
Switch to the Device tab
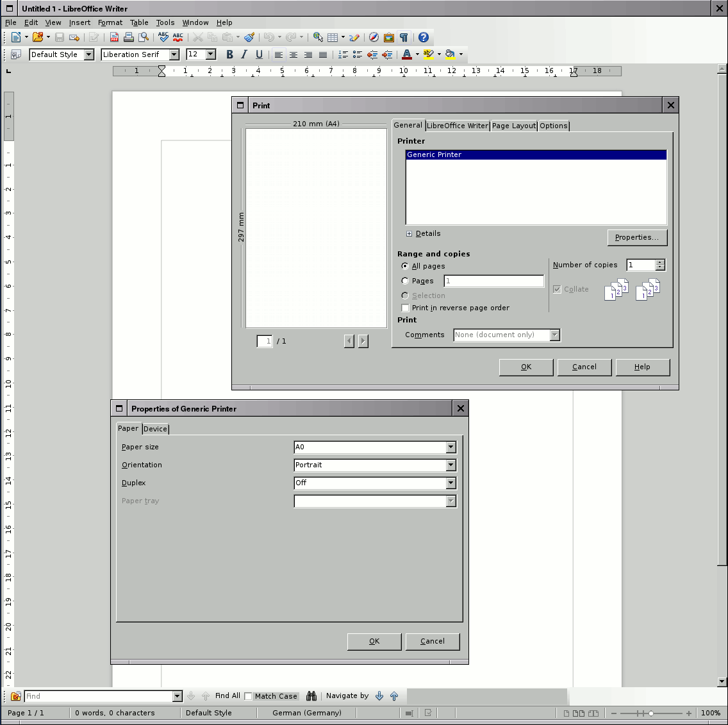155,429
